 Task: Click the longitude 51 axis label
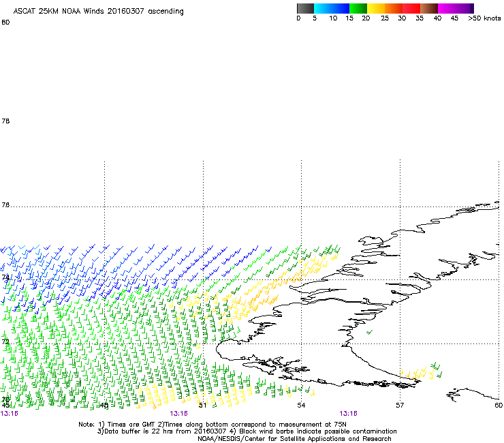(202, 406)
